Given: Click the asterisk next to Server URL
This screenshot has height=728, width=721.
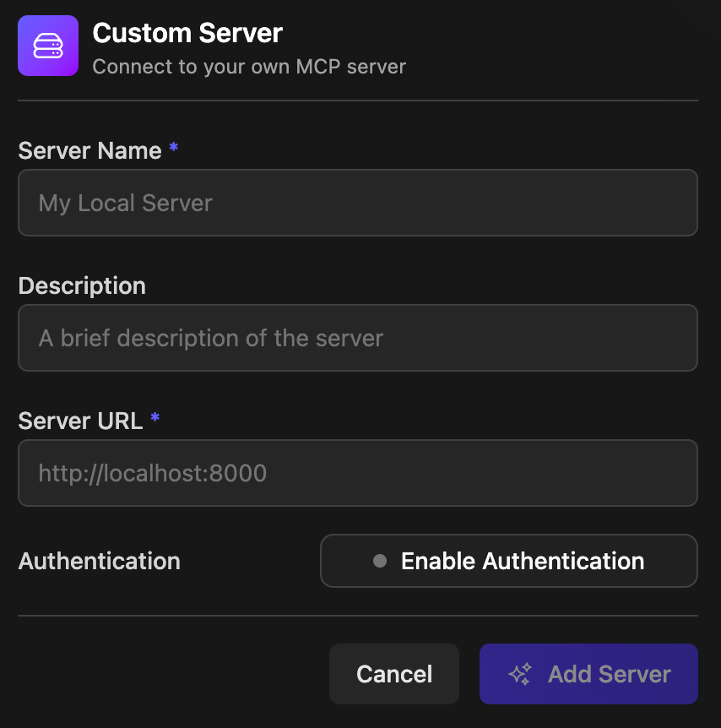Looking at the screenshot, I should pos(154,418).
